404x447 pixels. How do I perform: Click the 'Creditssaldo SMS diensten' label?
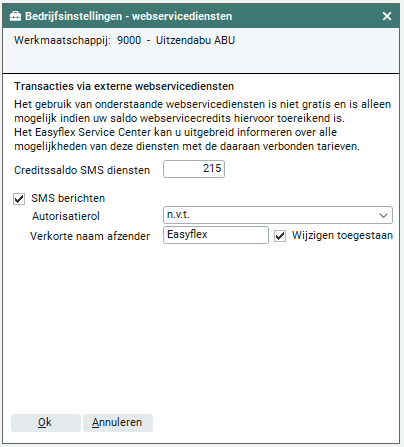82,170
